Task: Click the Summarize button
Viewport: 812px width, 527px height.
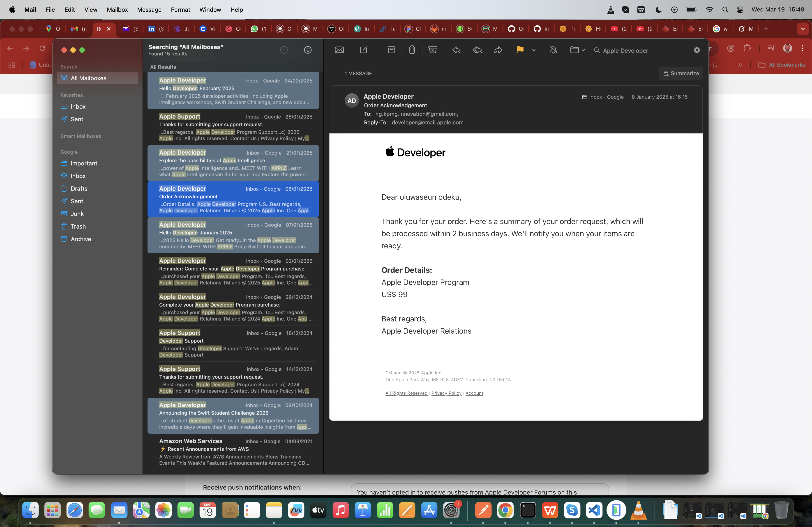Action: (681, 73)
